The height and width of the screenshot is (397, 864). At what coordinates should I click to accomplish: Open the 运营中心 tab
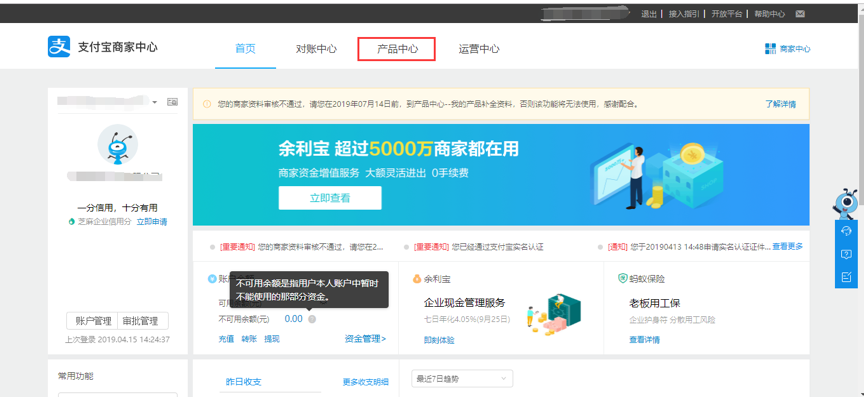point(479,49)
